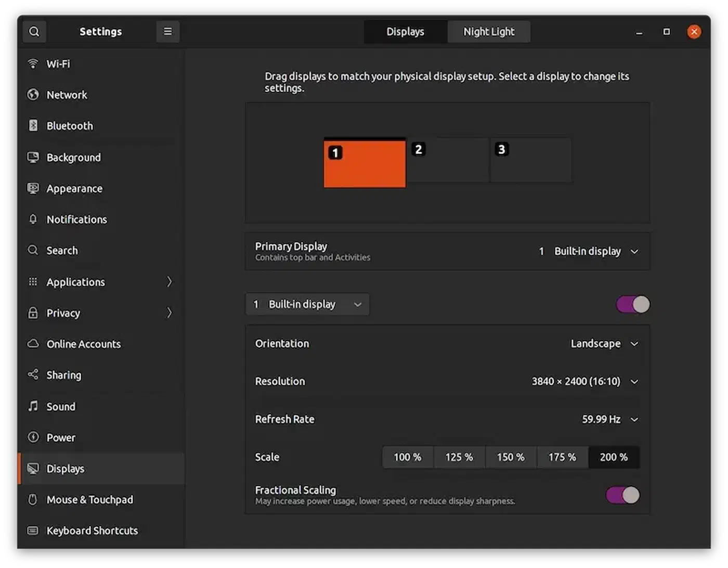Image resolution: width=728 pixels, height=568 pixels.
Task: Click the Bluetooth icon in sidebar
Action: (33, 125)
